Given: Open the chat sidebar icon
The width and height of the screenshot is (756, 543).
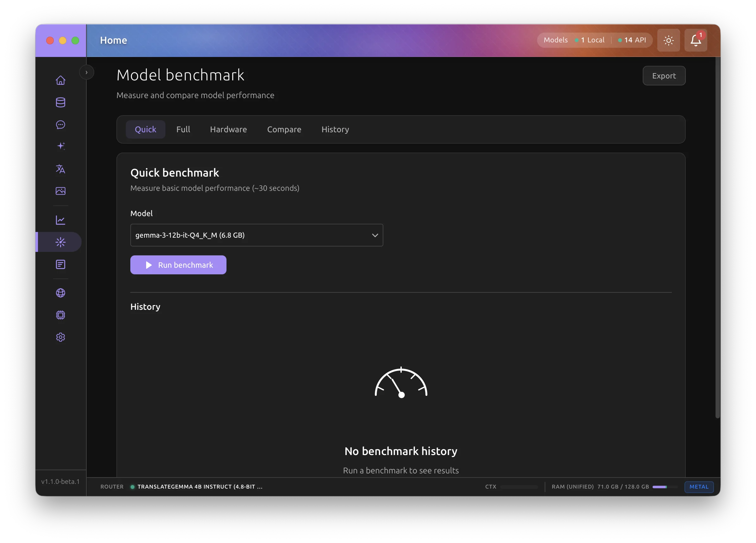Looking at the screenshot, I should 60,125.
